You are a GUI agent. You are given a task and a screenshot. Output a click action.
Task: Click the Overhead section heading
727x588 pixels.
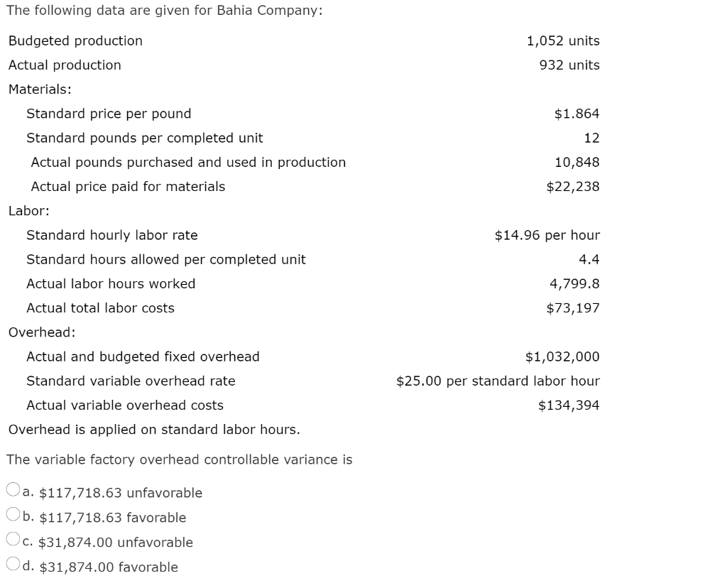34,332
